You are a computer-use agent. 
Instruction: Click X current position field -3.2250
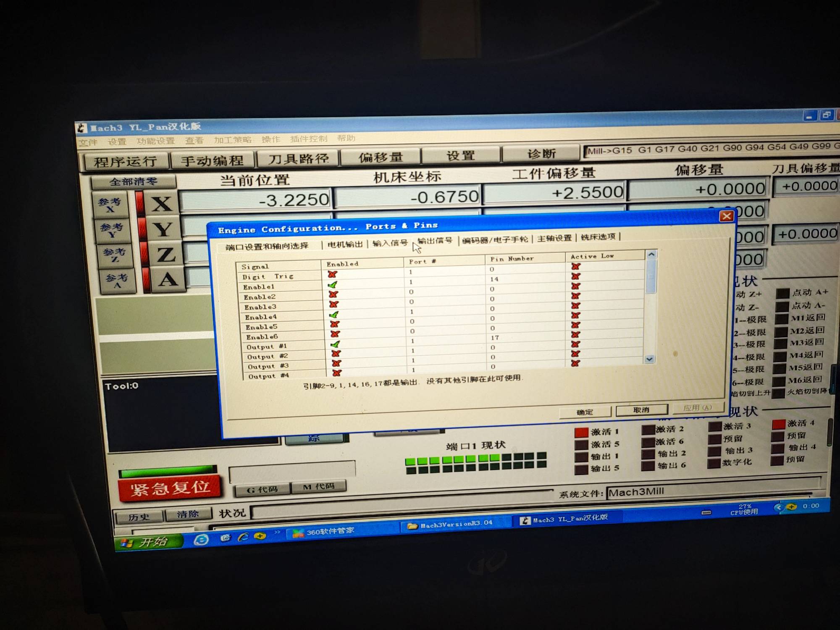(256, 200)
